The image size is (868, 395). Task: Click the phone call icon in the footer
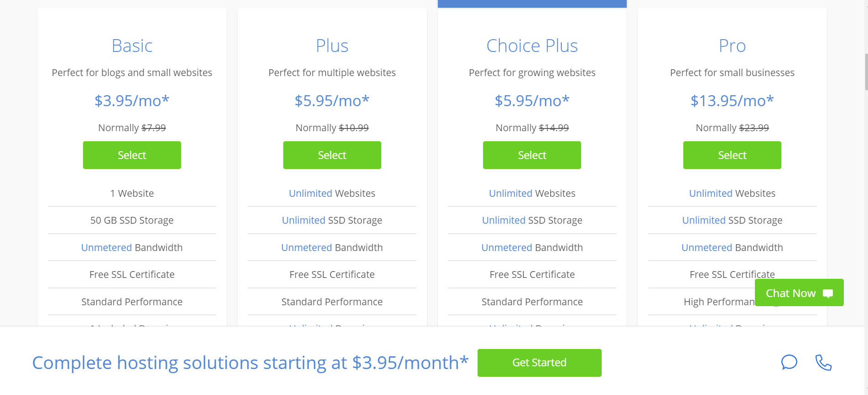point(823,363)
